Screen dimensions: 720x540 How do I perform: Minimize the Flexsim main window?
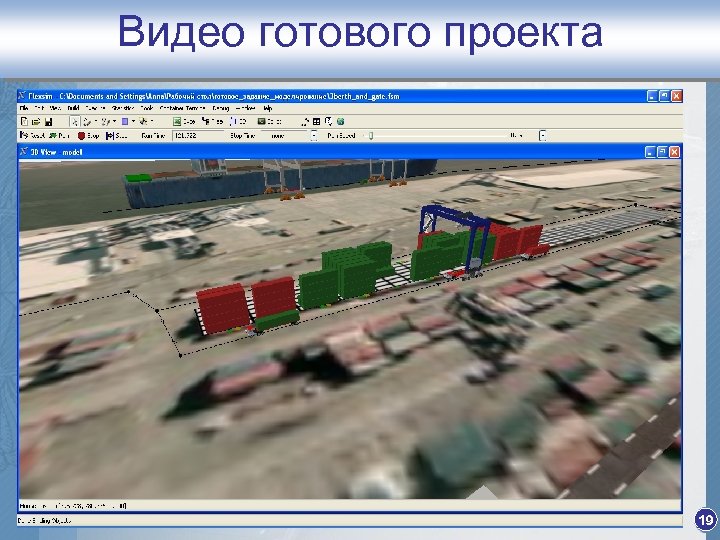652,96
